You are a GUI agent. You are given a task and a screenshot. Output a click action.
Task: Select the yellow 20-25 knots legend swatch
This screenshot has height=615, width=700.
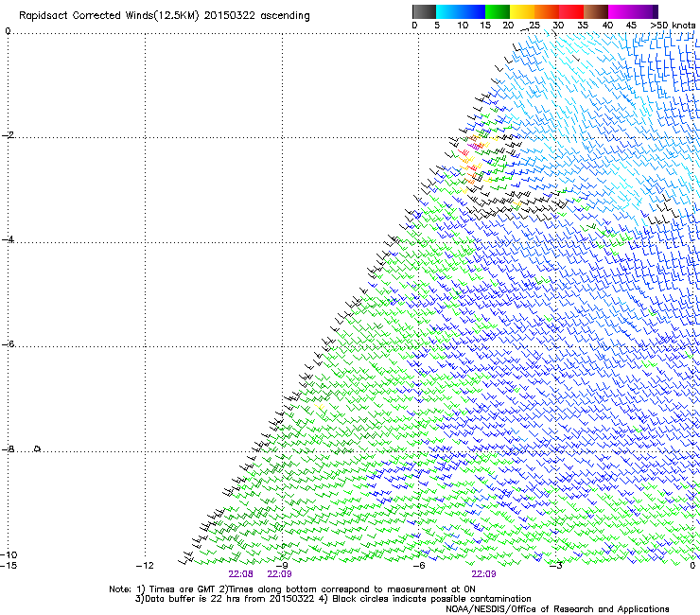click(x=522, y=11)
